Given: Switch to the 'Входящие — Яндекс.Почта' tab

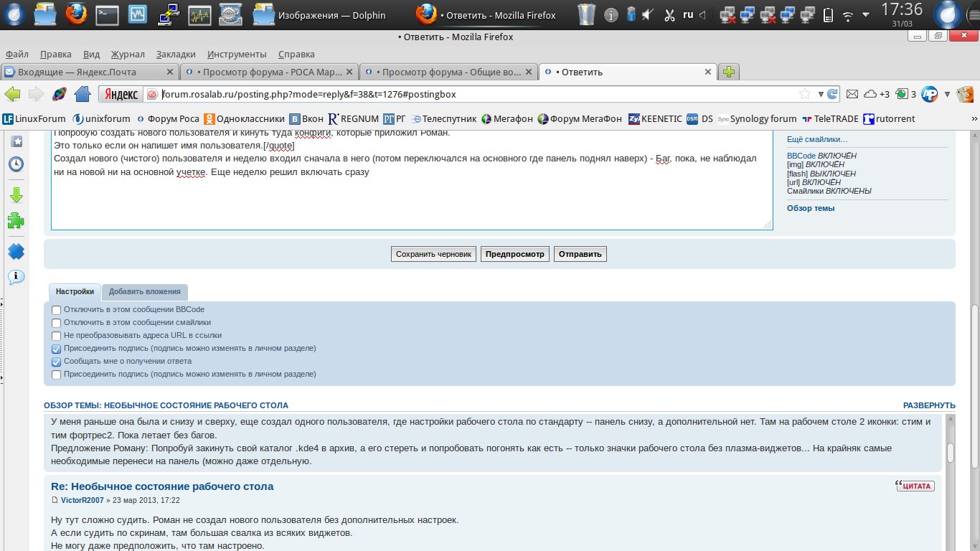Looking at the screenshot, I should pos(90,72).
